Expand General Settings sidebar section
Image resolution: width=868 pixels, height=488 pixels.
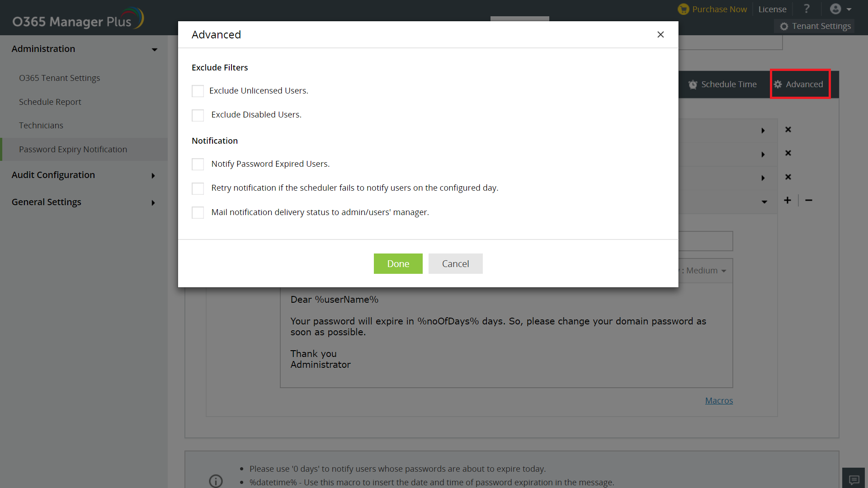point(84,202)
